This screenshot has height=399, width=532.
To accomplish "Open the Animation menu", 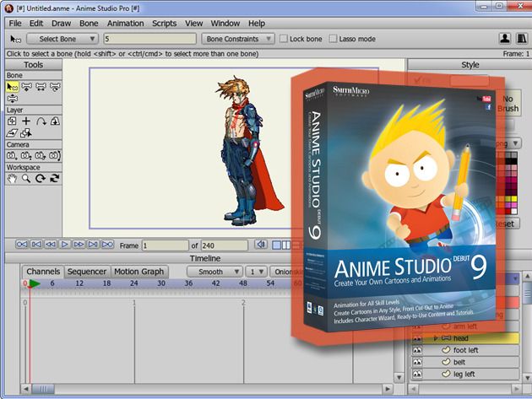I will tap(125, 24).
